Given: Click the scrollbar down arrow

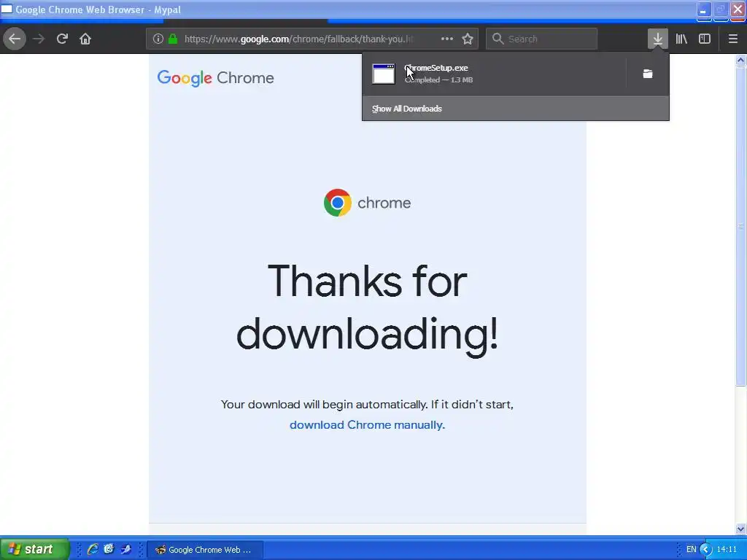Looking at the screenshot, I should (x=740, y=529).
